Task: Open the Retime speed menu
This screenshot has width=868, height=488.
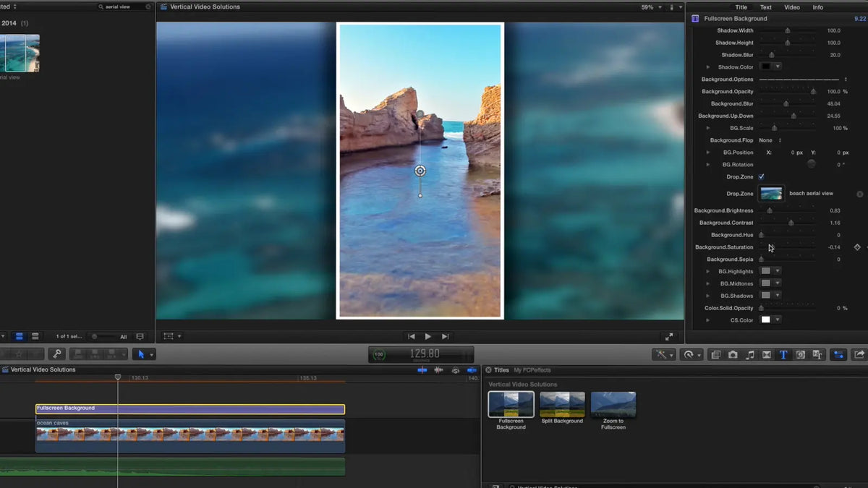Action: 692,354
